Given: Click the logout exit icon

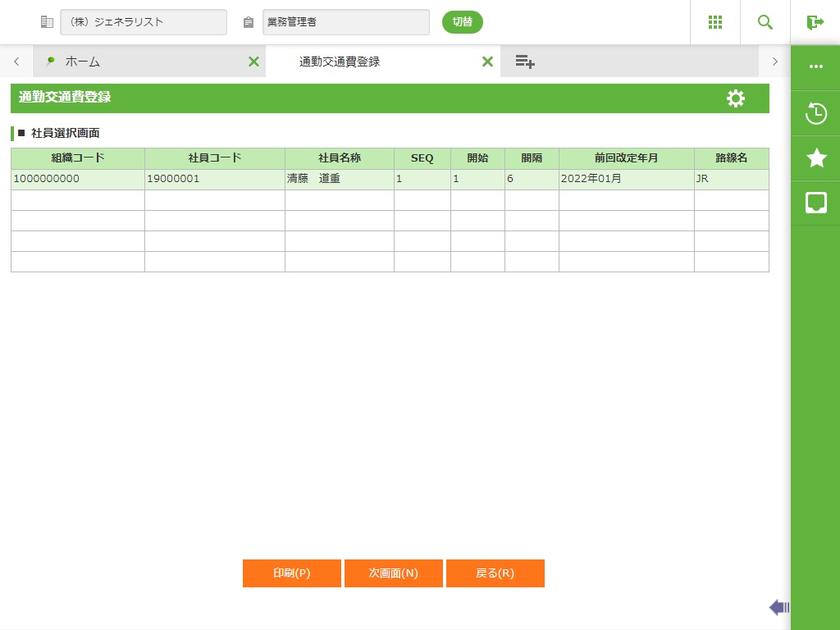Looking at the screenshot, I should (x=815, y=22).
